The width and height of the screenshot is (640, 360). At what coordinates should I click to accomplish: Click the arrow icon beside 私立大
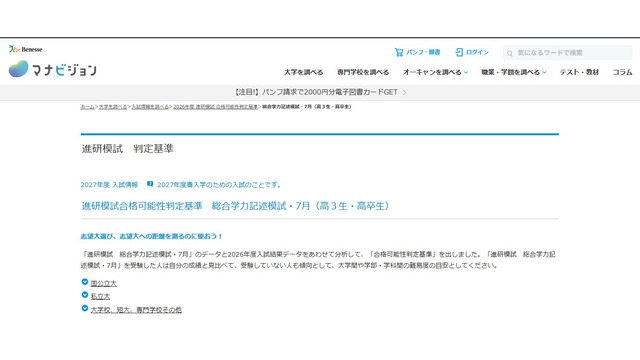point(85,295)
